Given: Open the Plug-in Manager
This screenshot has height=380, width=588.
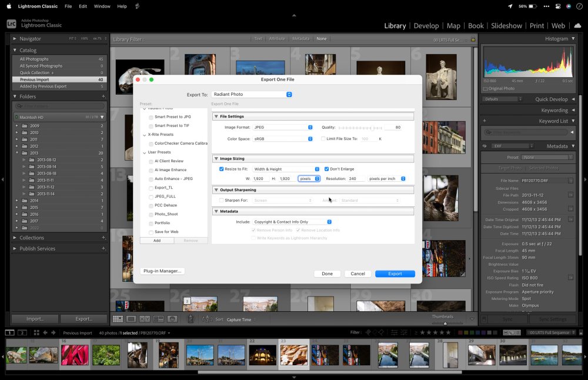Looking at the screenshot, I should click(162, 271).
